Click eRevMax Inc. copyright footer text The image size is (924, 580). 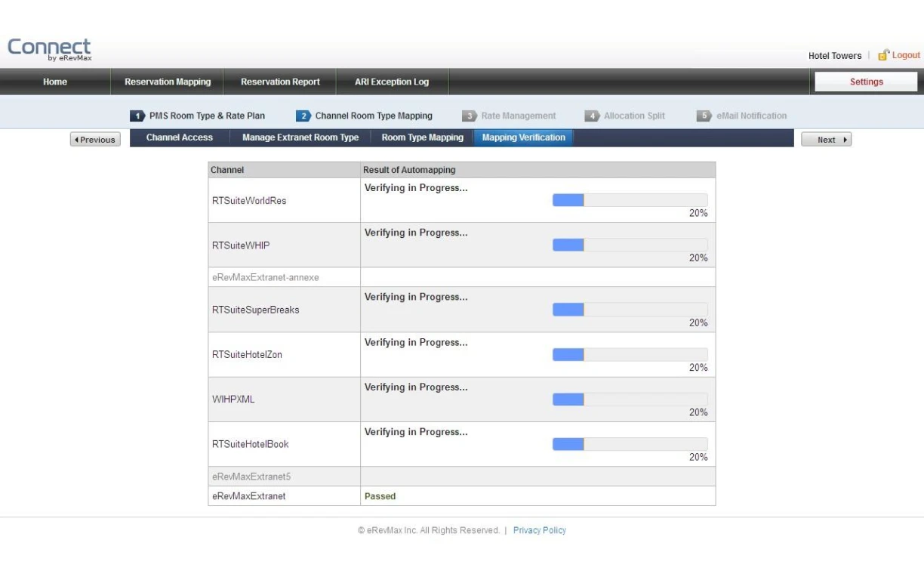coord(428,530)
